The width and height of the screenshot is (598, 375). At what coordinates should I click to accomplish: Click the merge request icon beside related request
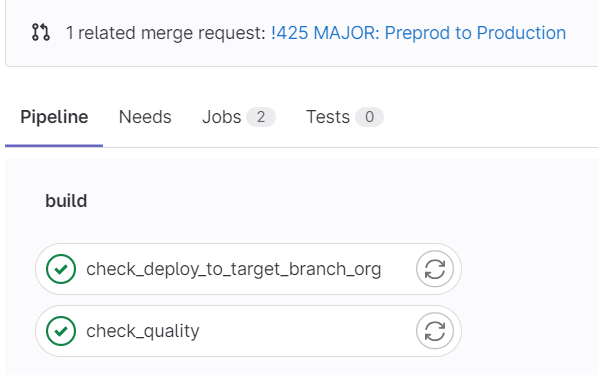click(40, 32)
